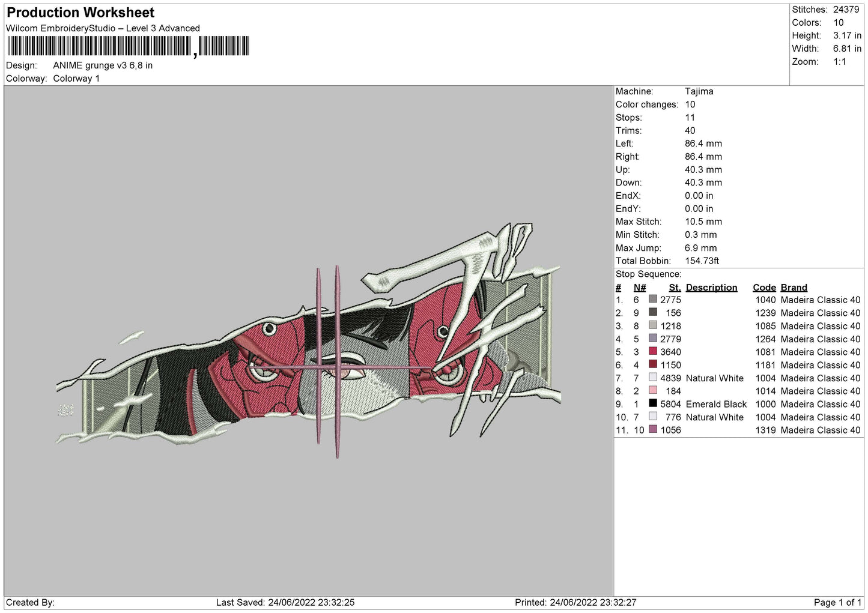Click the barcode under Wilcom EmbroideryStudio

128,46
